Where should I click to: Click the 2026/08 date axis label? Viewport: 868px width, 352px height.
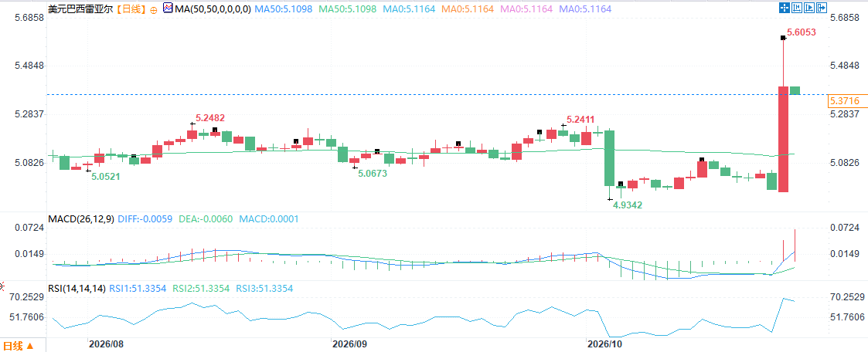coord(107,344)
